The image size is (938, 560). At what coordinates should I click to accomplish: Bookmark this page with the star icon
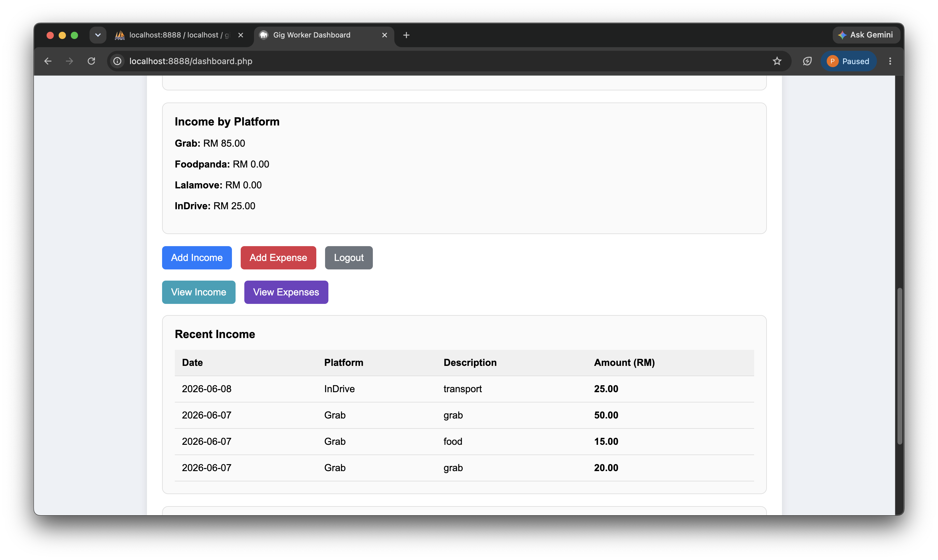[x=777, y=61]
